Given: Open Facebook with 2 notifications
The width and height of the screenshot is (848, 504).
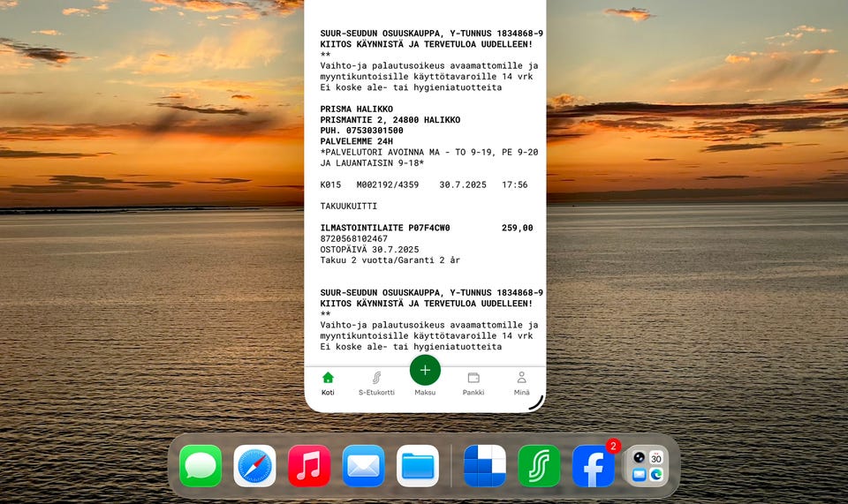Looking at the screenshot, I should click(x=594, y=465).
